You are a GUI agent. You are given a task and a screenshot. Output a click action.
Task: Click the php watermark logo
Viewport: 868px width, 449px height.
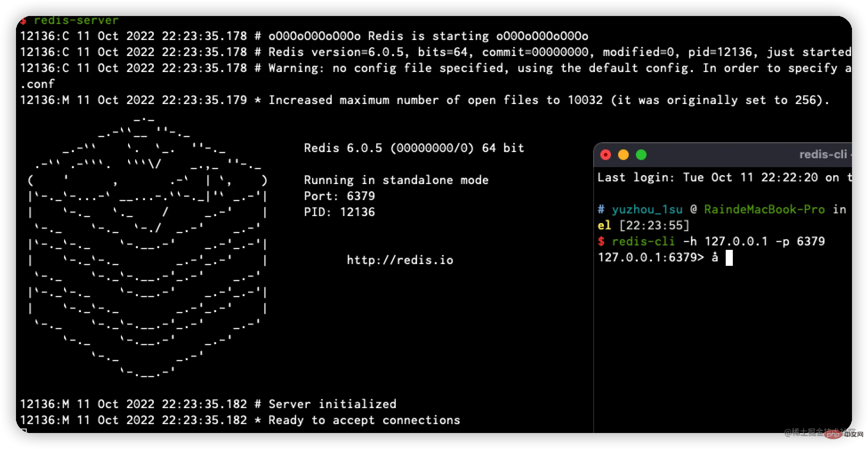point(833,434)
